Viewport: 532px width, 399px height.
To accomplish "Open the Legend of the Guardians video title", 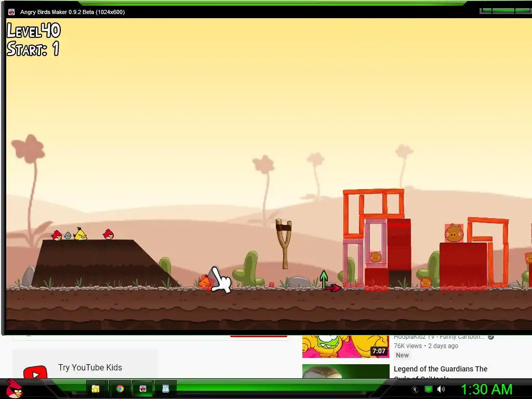I will 441,371.
